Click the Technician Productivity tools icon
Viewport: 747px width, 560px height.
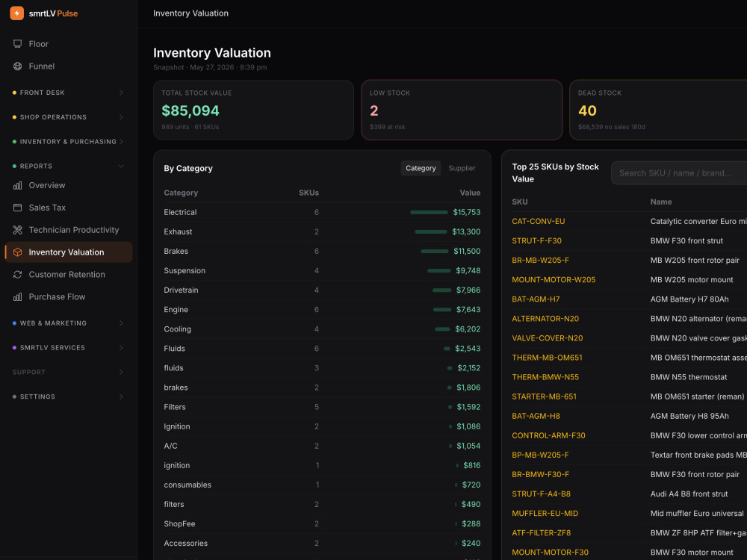[18, 230]
